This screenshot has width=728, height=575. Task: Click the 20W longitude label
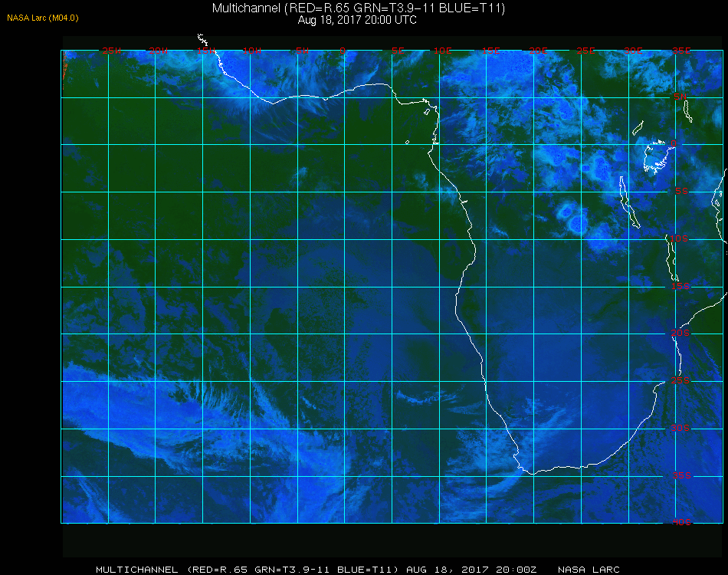pyautogui.click(x=159, y=51)
